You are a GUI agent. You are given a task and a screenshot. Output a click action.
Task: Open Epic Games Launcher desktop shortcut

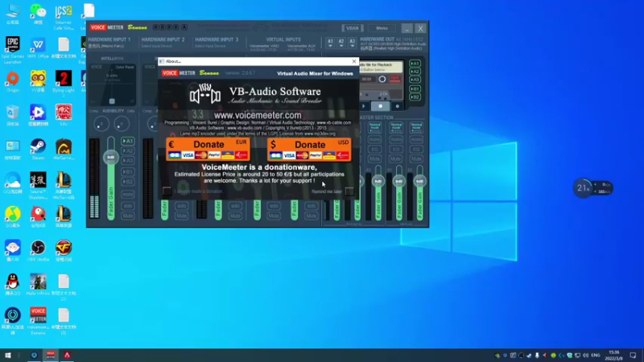(13, 50)
